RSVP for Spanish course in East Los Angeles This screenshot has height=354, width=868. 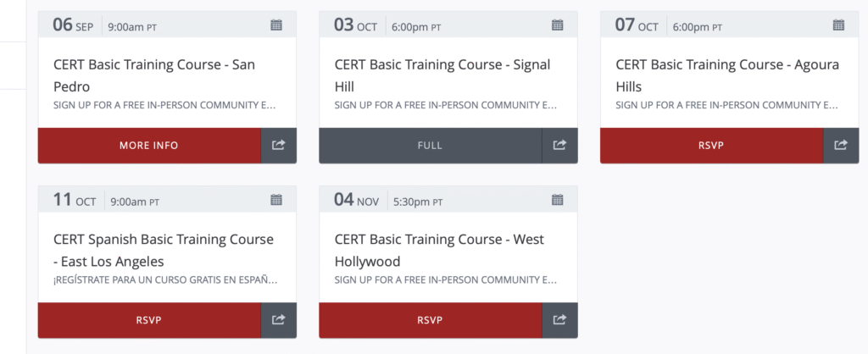(x=149, y=320)
